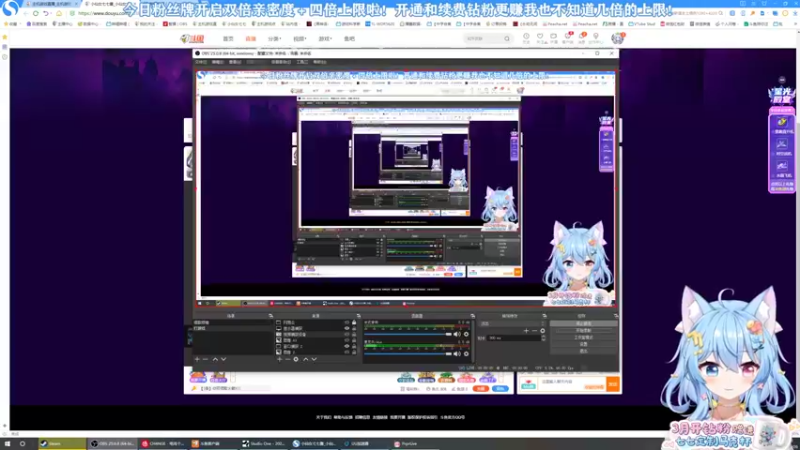Open source properties gear in Sources panel
Screen dimensions: 800x450
click(x=296, y=359)
